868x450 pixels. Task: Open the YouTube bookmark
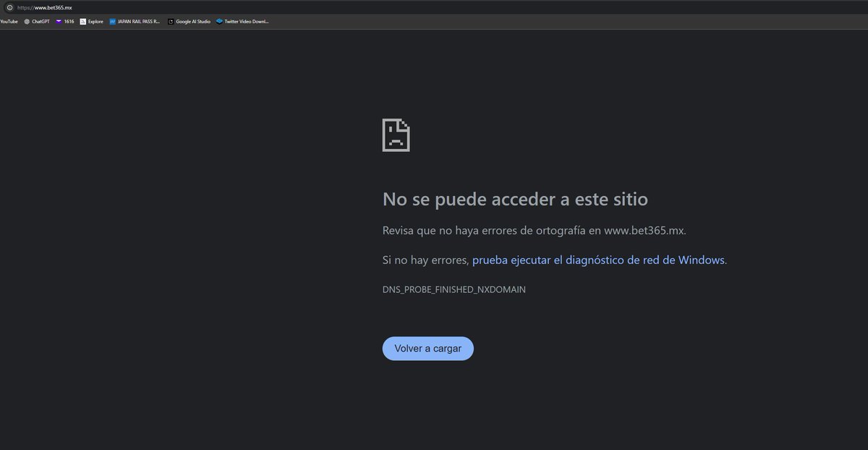[x=9, y=22]
